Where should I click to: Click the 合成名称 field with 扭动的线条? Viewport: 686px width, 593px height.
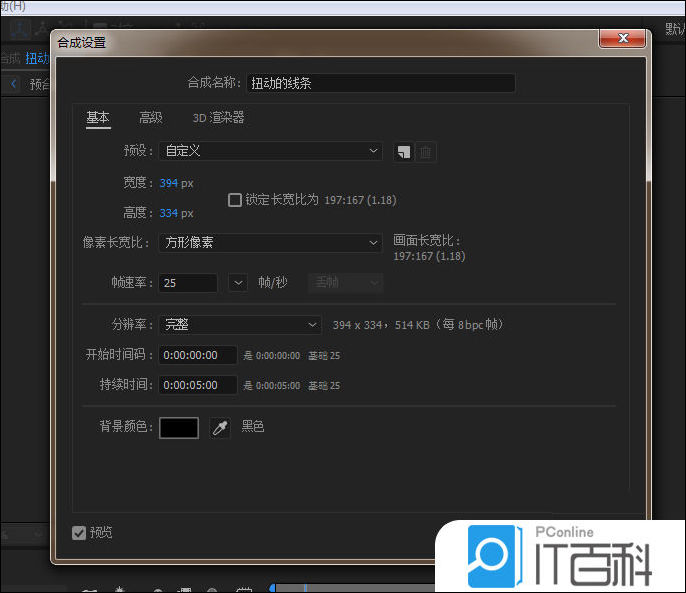pos(381,83)
